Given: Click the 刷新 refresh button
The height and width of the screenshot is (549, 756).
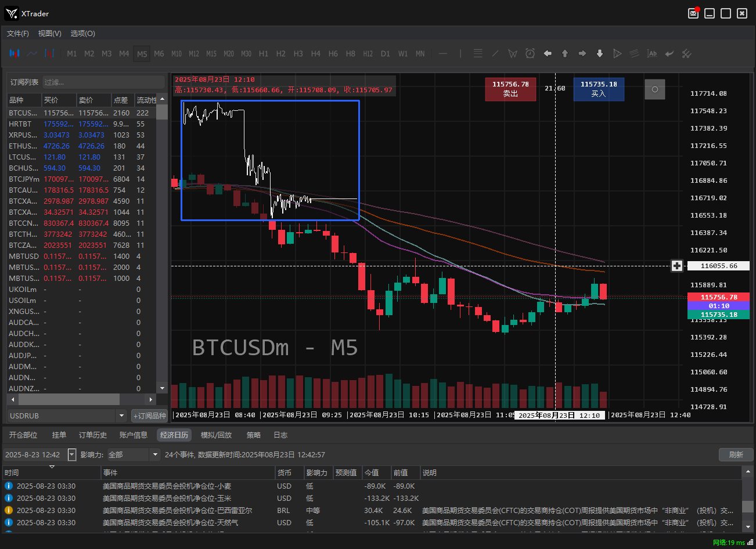Looking at the screenshot, I should [736, 455].
